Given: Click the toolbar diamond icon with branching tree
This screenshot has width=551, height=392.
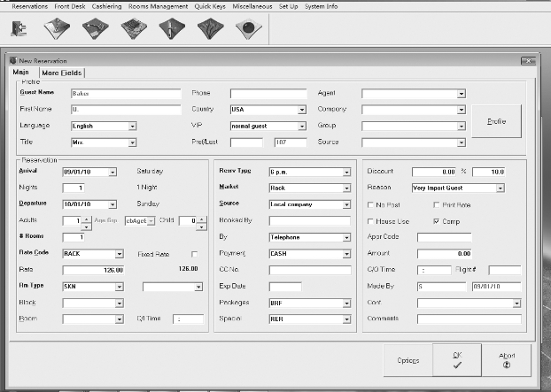Looking at the screenshot, I should tap(209, 28).
